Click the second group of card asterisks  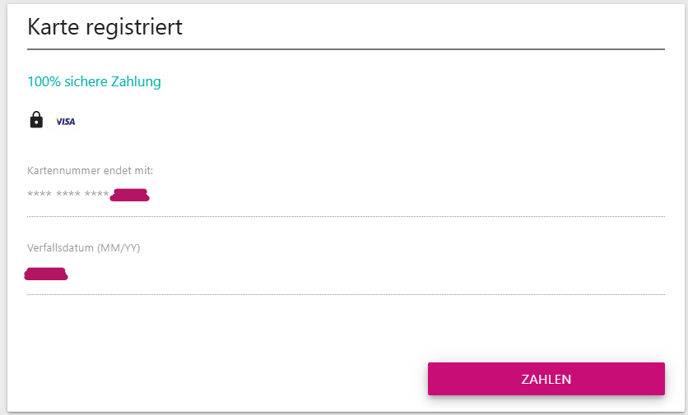pyautogui.click(x=68, y=193)
